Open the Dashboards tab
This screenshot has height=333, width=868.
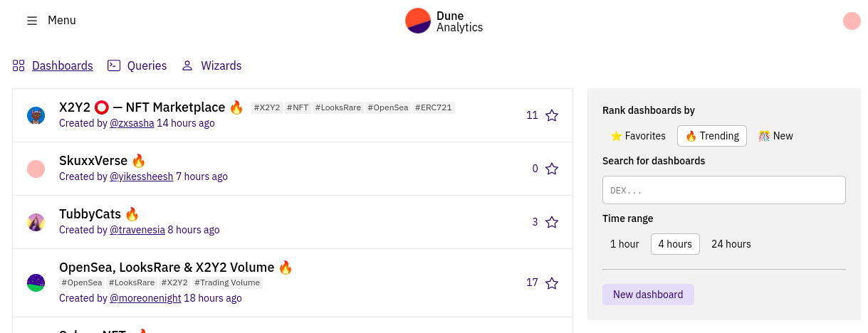[x=53, y=65]
